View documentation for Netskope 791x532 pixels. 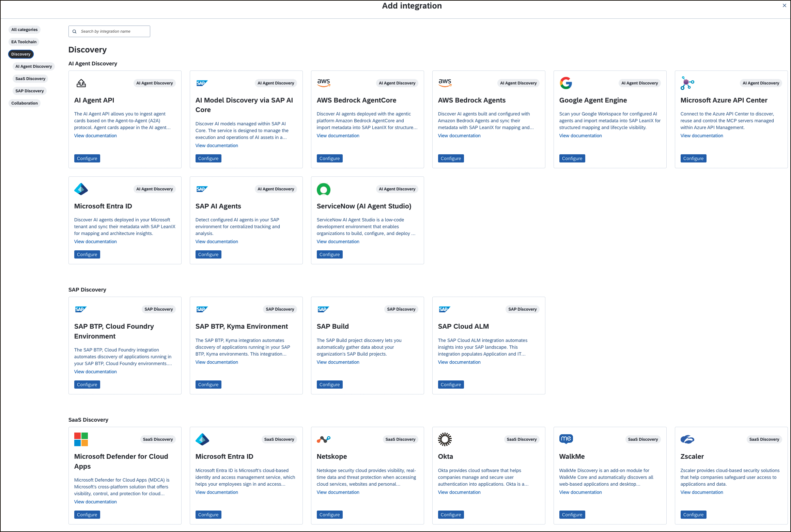338,492
